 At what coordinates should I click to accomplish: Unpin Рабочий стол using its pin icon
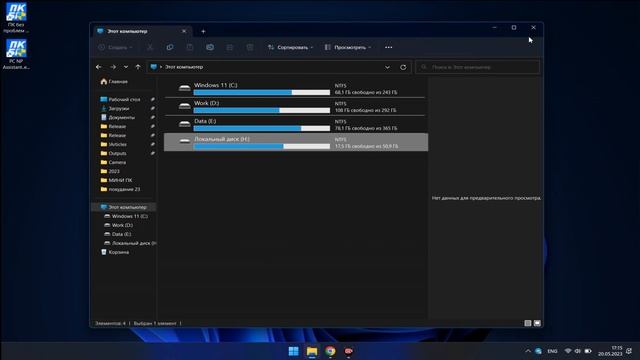[x=153, y=100]
